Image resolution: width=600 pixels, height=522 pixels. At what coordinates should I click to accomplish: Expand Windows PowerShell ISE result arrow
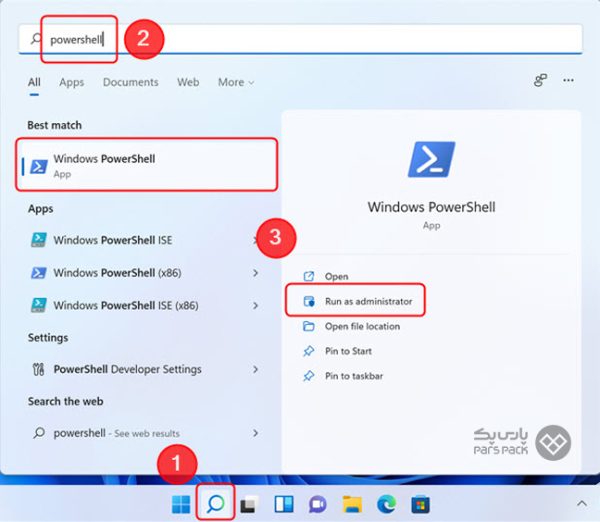tap(256, 240)
